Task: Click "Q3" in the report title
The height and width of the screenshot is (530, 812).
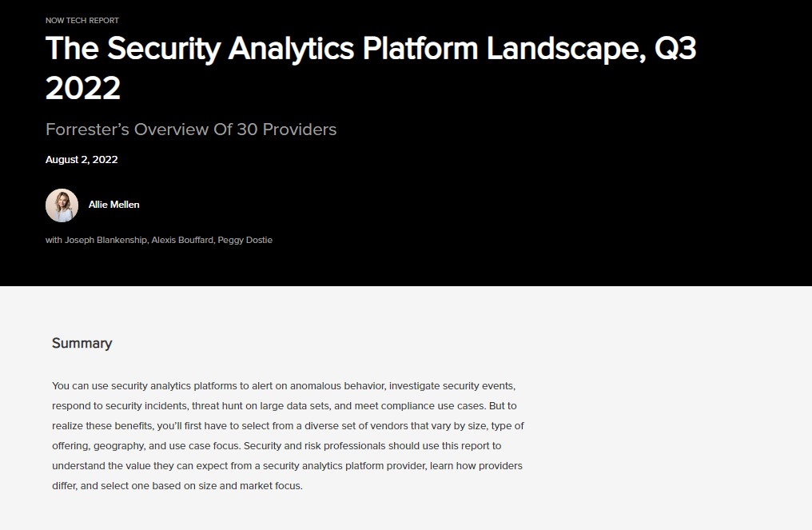Action: click(x=675, y=48)
